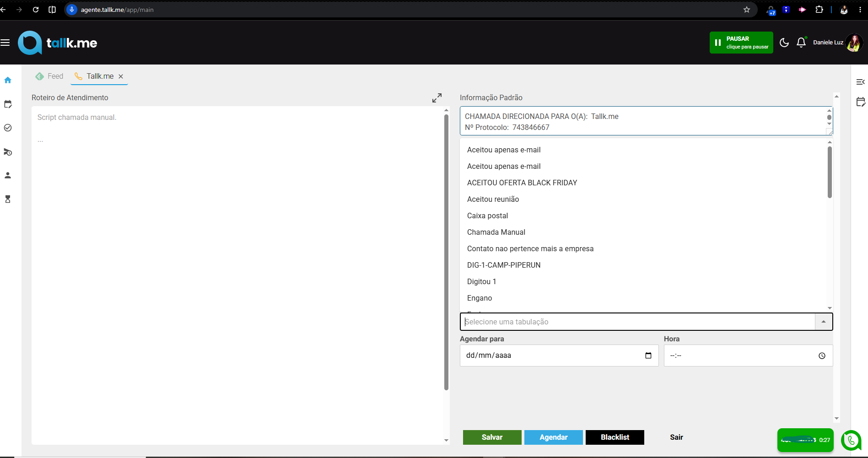Image resolution: width=868 pixels, height=458 pixels.
Task: Toggle dark mode moon icon
Action: point(784,43)
